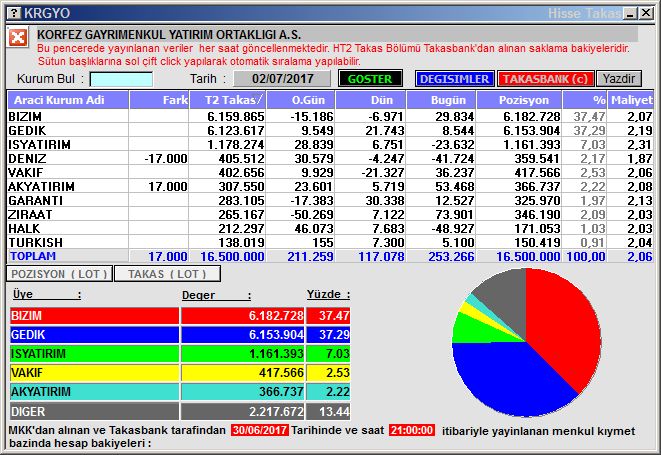The image size is (661, 455).
Task: Click the yellow VAKIF legend bar
Action: (94, 373)
